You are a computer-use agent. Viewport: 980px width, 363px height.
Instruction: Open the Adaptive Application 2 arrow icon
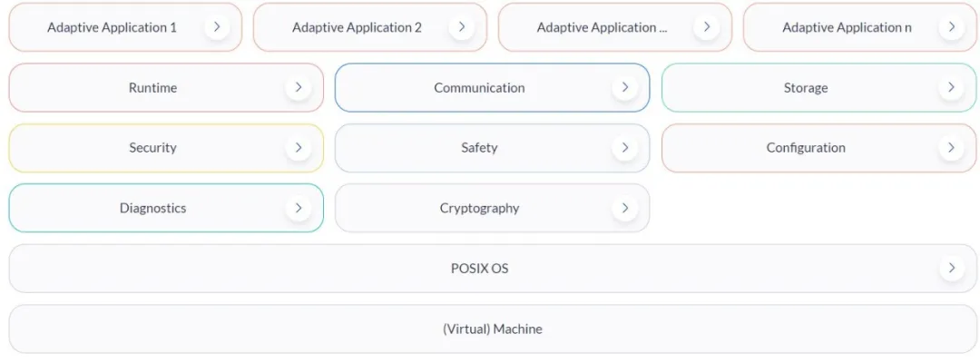(x=461, y=27)
